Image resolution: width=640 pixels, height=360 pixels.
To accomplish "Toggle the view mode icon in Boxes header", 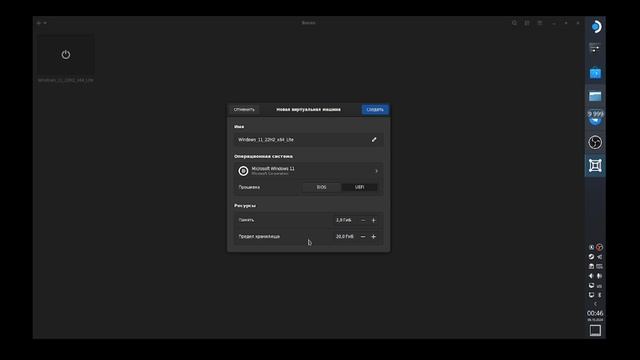I will coord(527,23).
